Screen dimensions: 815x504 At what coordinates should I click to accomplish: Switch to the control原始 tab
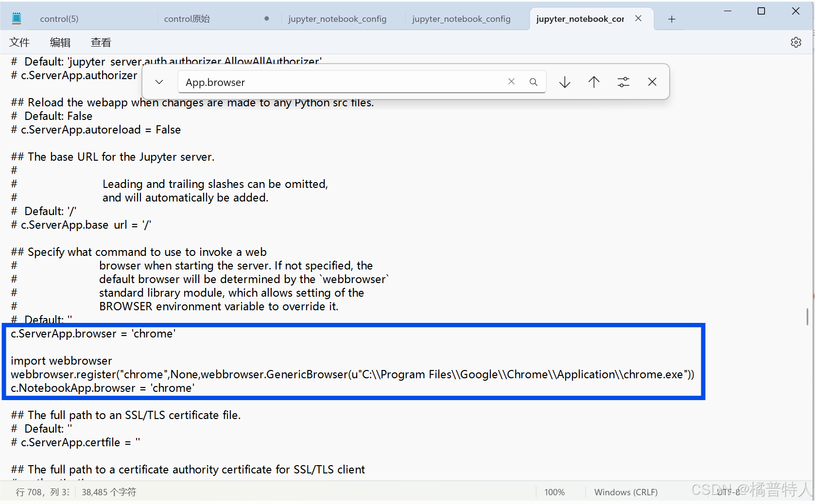(x=187, y=19)
